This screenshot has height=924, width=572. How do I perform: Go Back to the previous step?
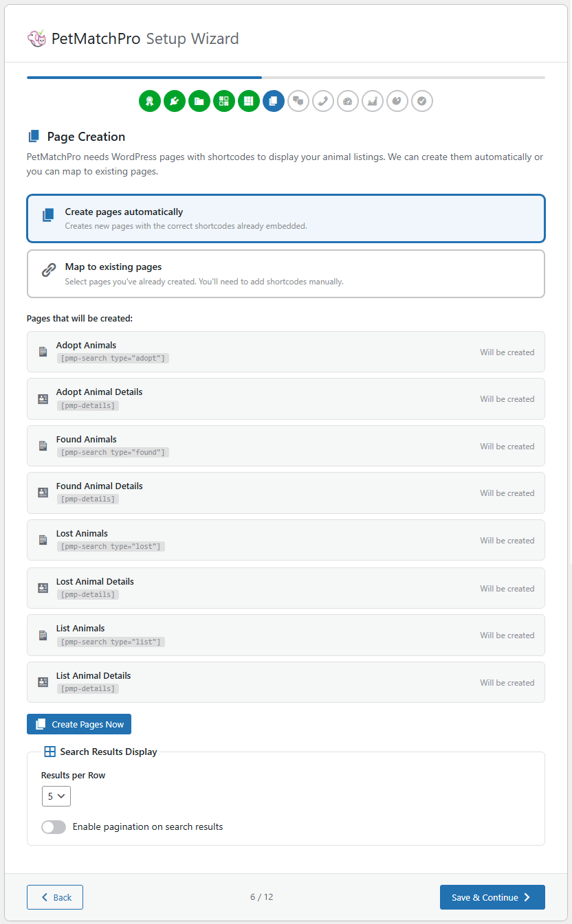point(55,897)
